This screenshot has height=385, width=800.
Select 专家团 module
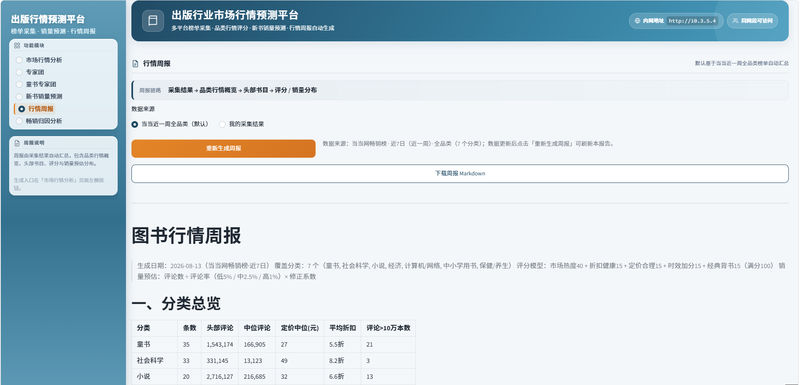click(30, 72)
